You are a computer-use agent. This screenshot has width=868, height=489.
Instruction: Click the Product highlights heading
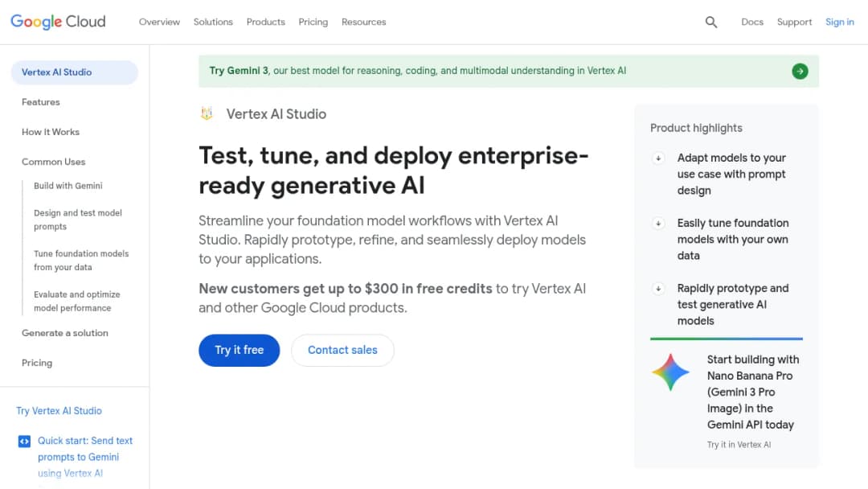[696, 128]
